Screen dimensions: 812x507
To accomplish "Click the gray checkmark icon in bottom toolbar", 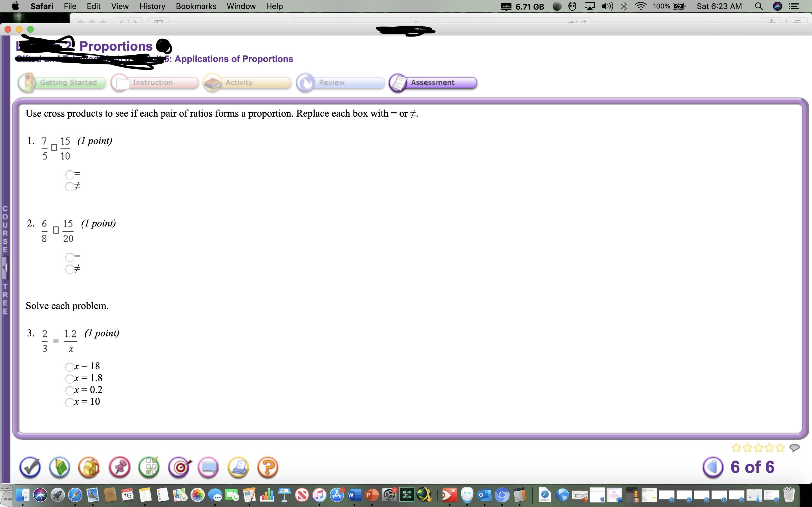I will [x=30, y=467].
